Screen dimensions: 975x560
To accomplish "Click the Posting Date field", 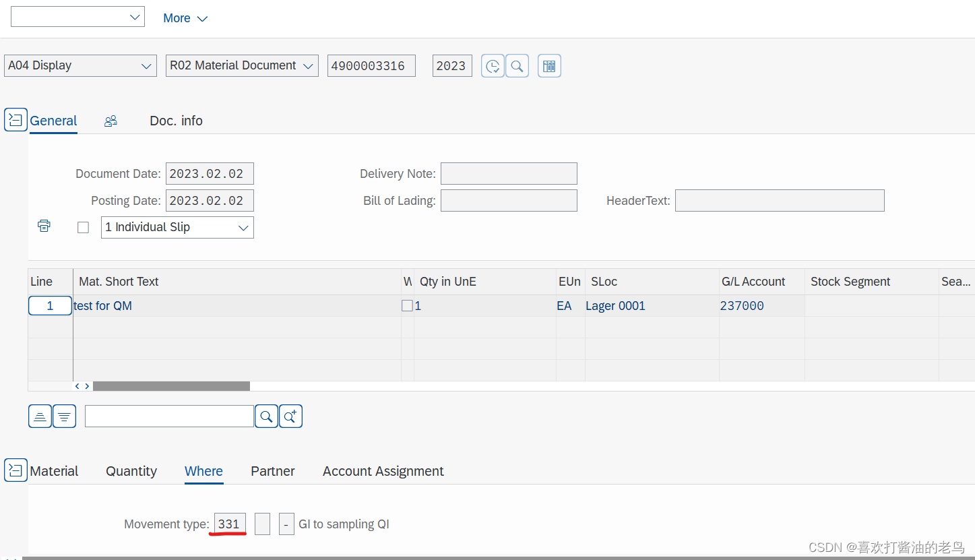I will [x=210, y=200].
